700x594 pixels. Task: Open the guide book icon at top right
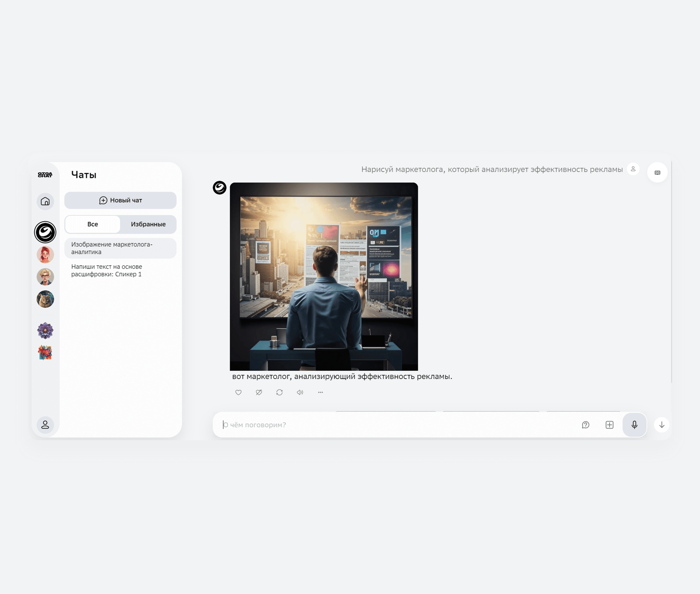tap(657, 172)
